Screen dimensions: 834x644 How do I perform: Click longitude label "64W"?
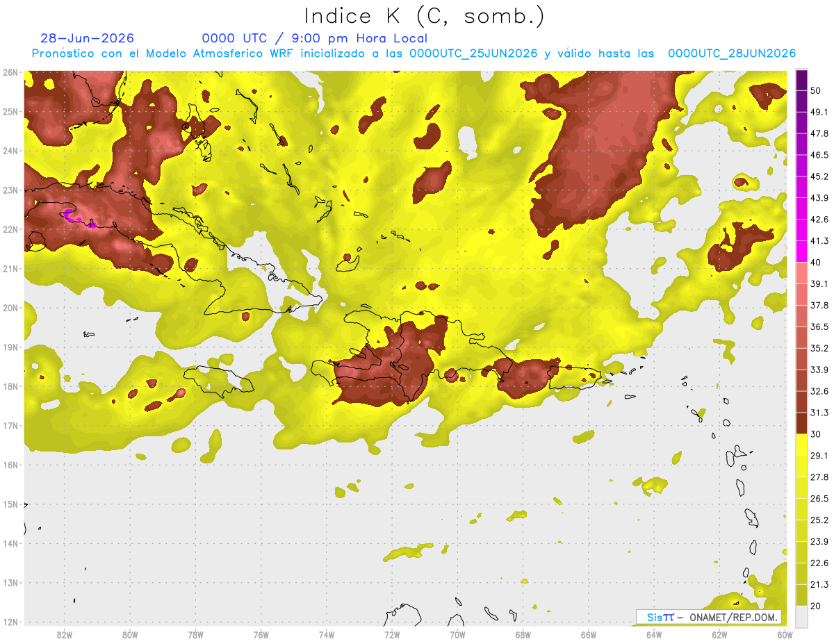tap(653, 634)
